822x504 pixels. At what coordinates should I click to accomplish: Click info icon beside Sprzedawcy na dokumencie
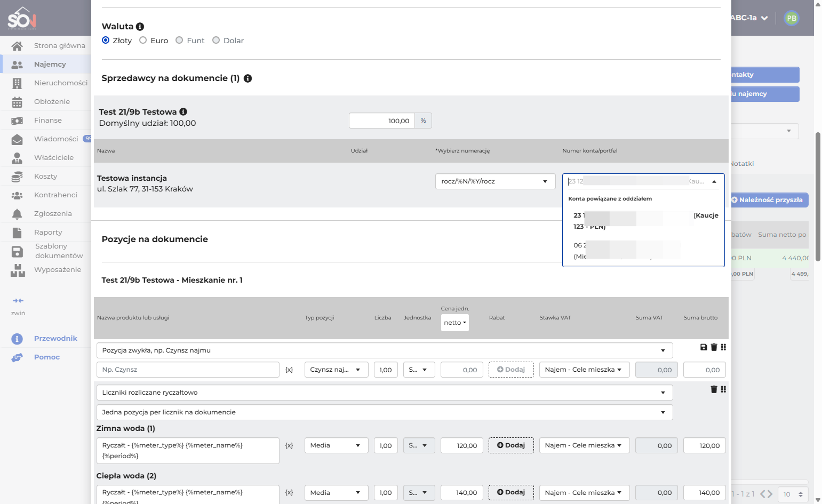click(248, 78)
